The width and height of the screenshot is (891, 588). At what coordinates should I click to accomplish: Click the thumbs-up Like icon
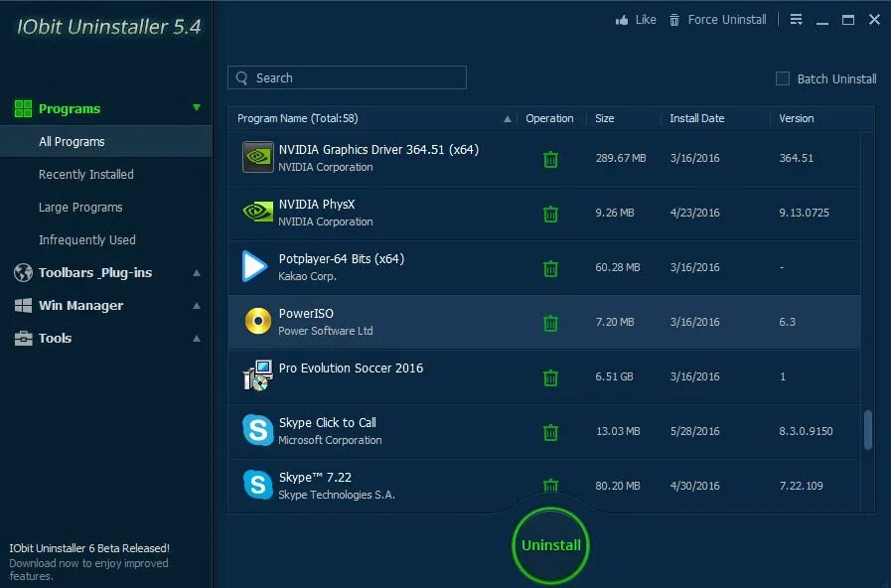coord(622,21)
